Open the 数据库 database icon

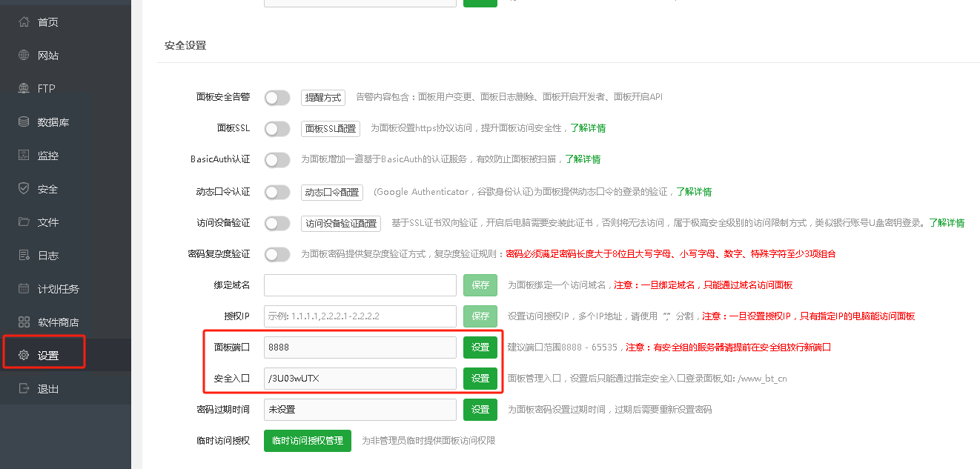[x=24, y=122]
